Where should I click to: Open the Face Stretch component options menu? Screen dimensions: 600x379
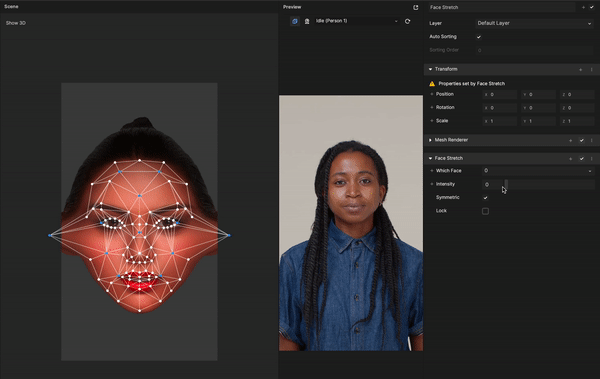[592, 158]
